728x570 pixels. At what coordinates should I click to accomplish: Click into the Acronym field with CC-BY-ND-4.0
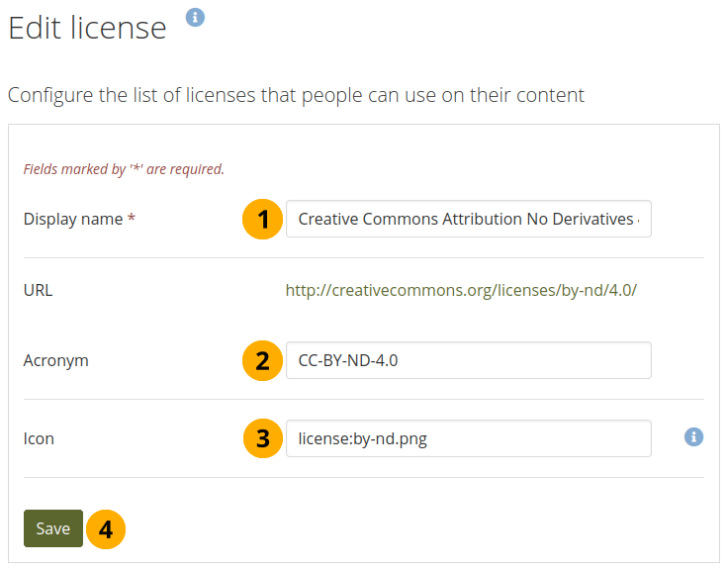(468, 360)
